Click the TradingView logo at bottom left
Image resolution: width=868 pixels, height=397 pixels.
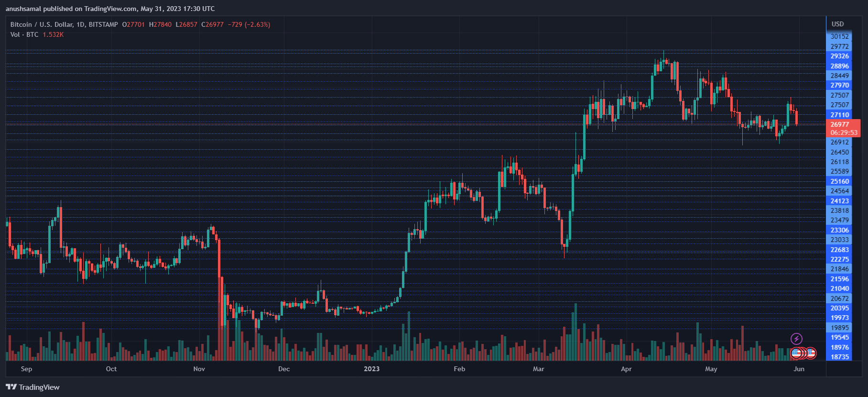click(x=33, y=387)
